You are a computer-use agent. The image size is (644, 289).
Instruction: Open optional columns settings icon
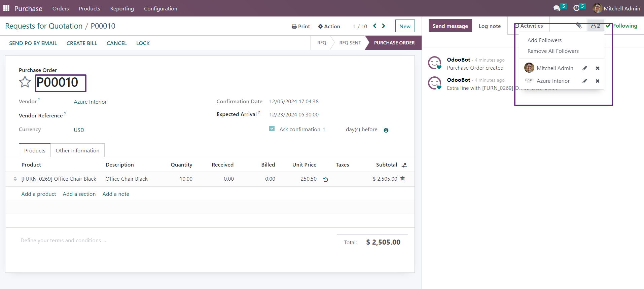pos(404,165)
